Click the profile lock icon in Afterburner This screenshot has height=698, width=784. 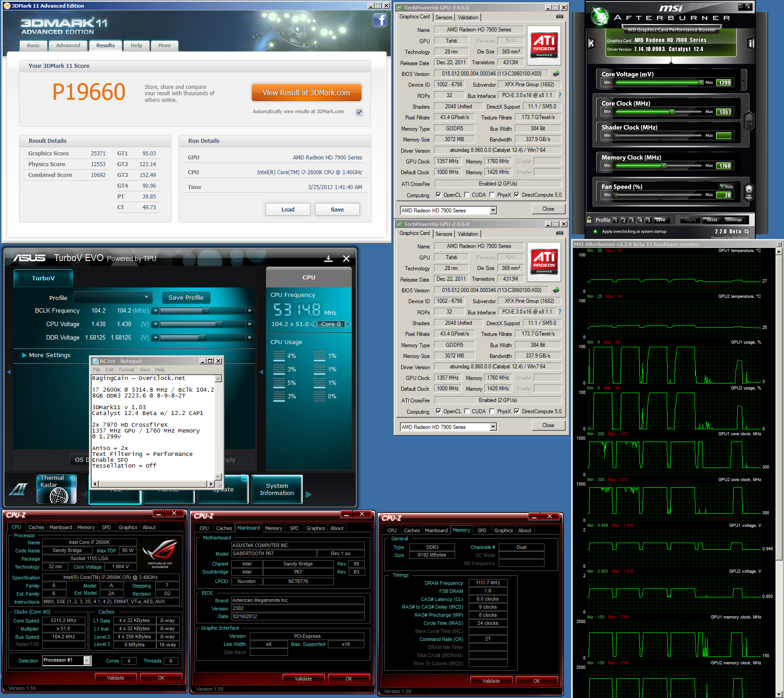589,220
